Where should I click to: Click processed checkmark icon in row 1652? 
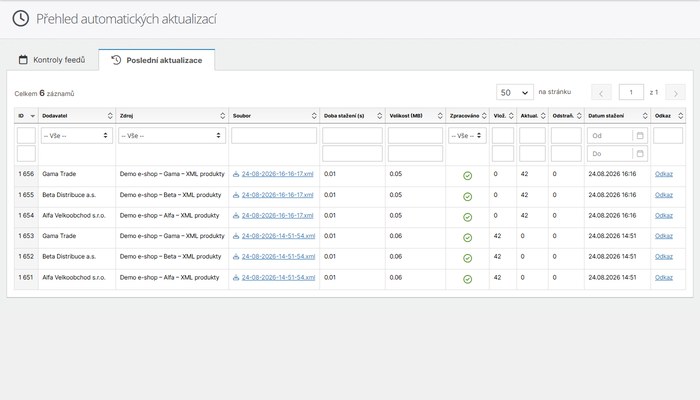[467, 258]
